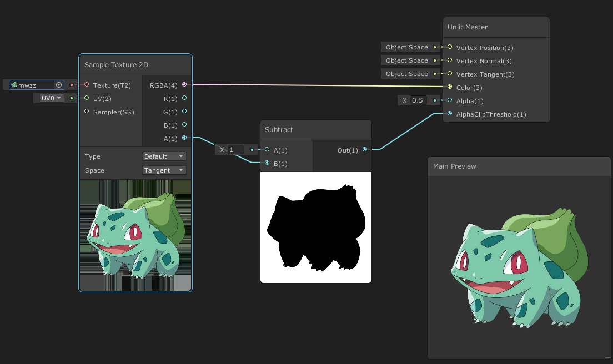Image resolution: width=613 pixels, height=364 pixels.
Task: Click the Subtract B(1) input port
Action: 267,163
